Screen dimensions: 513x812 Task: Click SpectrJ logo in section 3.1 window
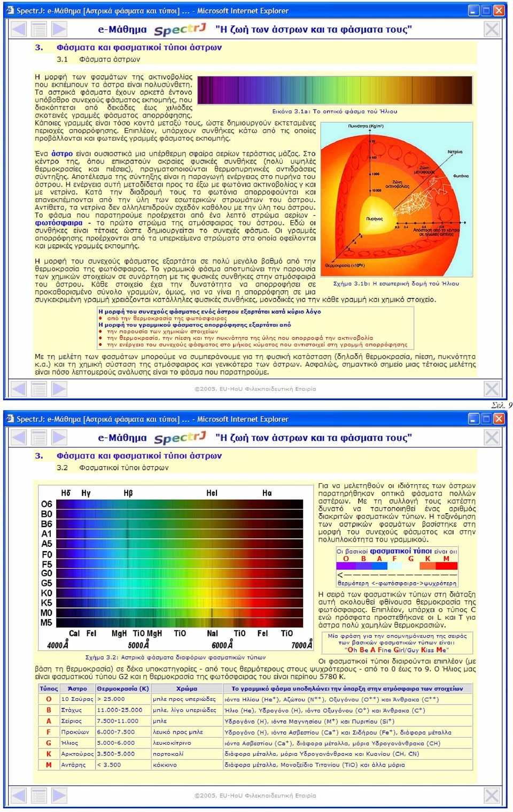[x=180, y=29]
